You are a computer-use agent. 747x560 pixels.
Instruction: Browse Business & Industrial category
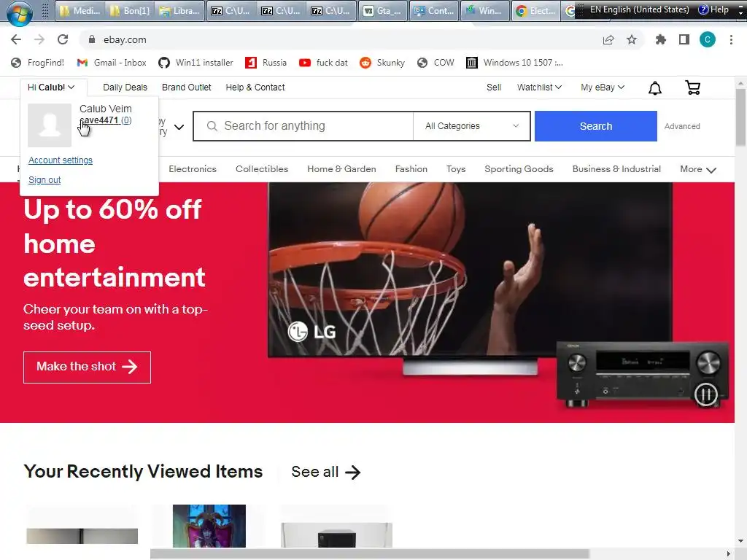click(x=616, y=169)
